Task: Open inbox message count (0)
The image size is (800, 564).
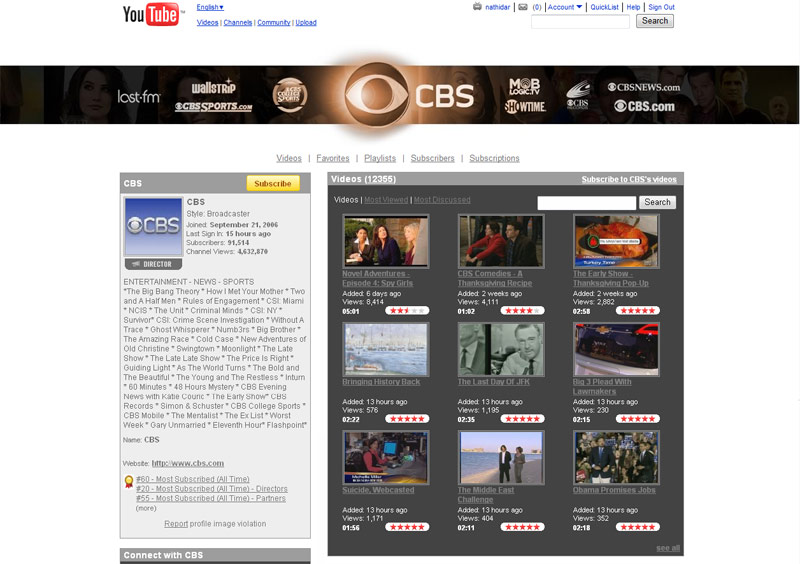Action: click(x=537, y=7)
